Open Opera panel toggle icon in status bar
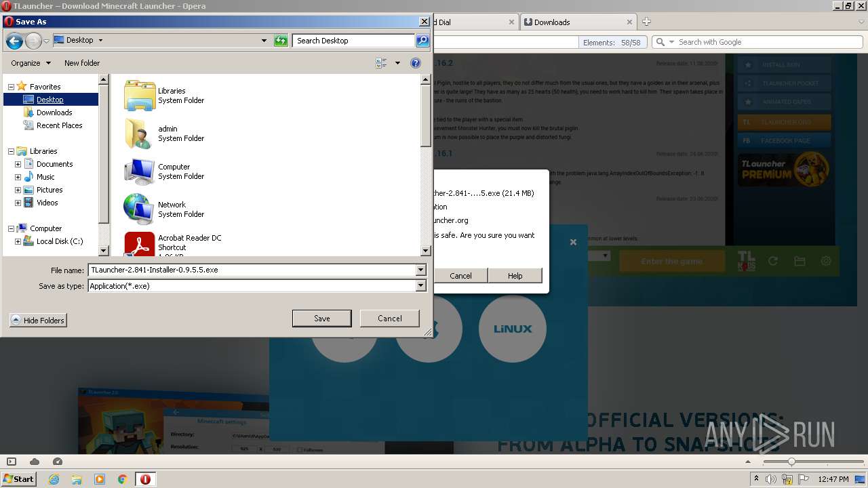868x488 pixels. (12, 462)
